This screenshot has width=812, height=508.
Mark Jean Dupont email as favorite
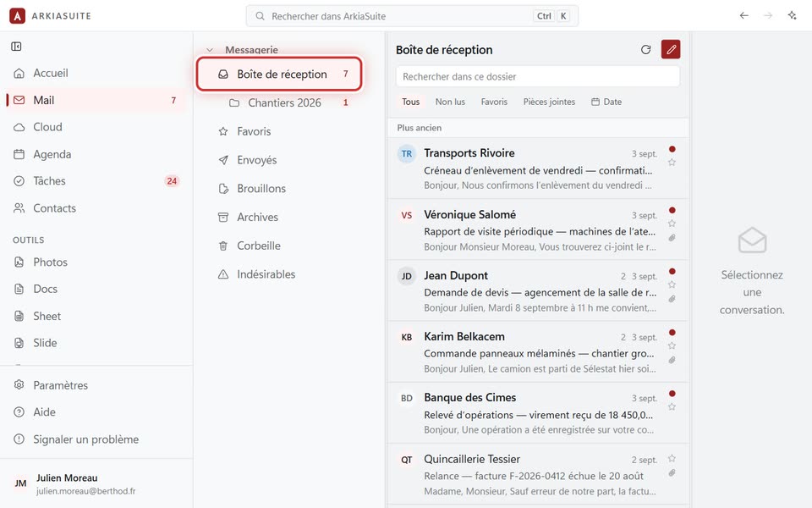672,284
